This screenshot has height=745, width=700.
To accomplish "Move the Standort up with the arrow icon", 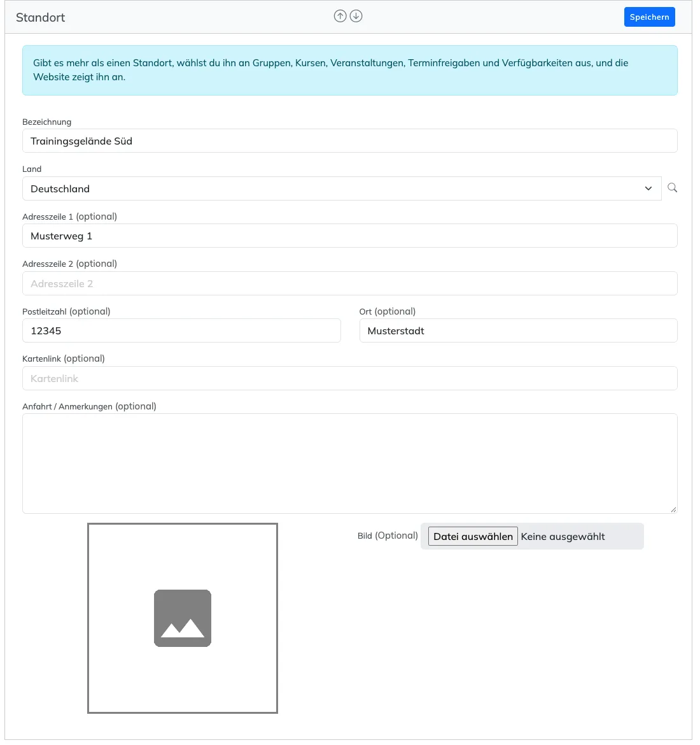I will pyautogui.click(x=340, y=16).
